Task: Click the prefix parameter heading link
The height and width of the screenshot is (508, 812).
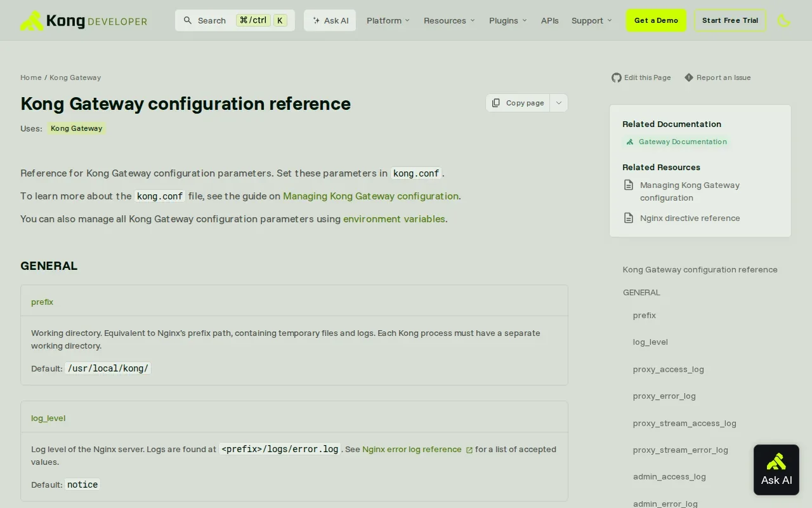Action: pyautogui.click(x=42, y=302)
